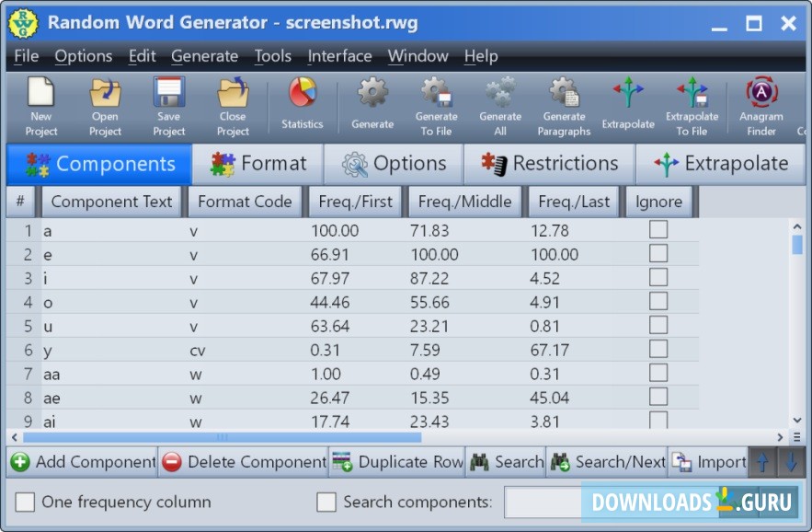The height and width of the screenshot is (532, 812).
Task: Open the Anagram Finder
Action: tap(761, 101)
